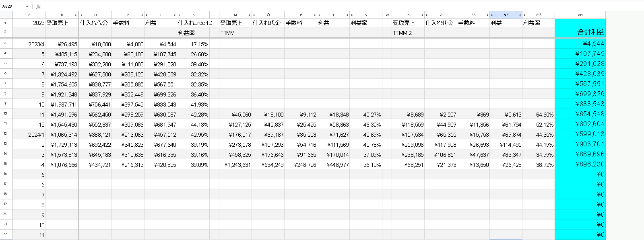Expand hidden column via arrow in column AG header
Screen dimensions: 644x240
[524, 15]
